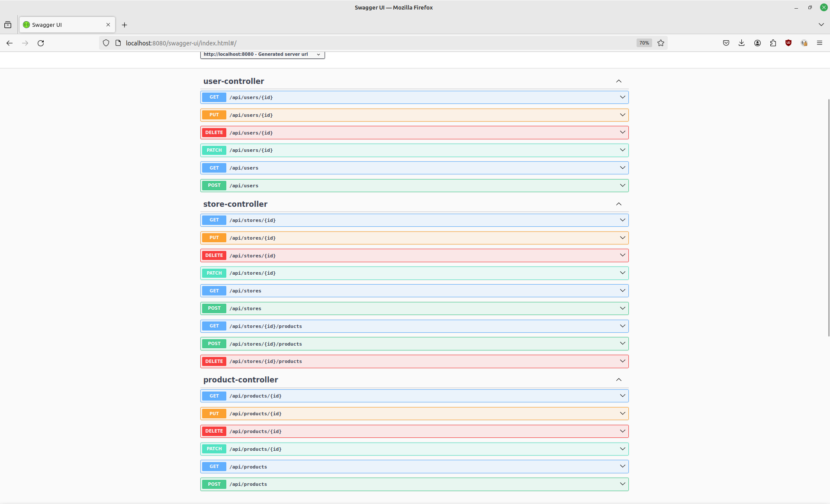
Task: Expand GET /api/stores/{id} operation
Action: 415,220
